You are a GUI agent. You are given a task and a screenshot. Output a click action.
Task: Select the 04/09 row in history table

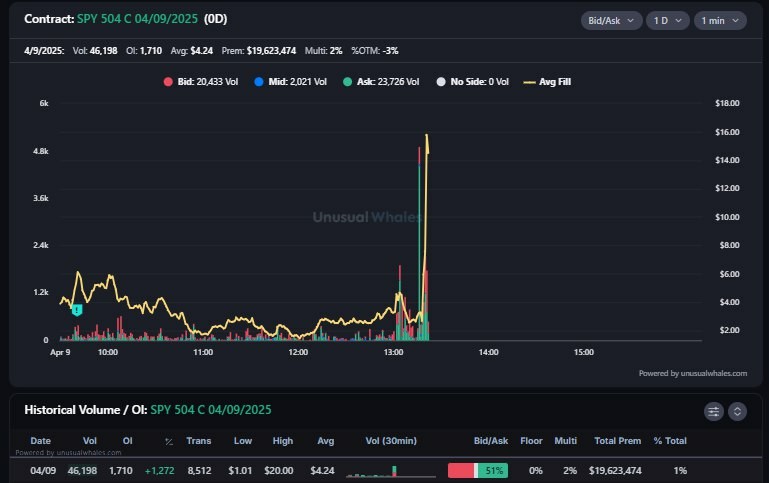coord(42,468)
